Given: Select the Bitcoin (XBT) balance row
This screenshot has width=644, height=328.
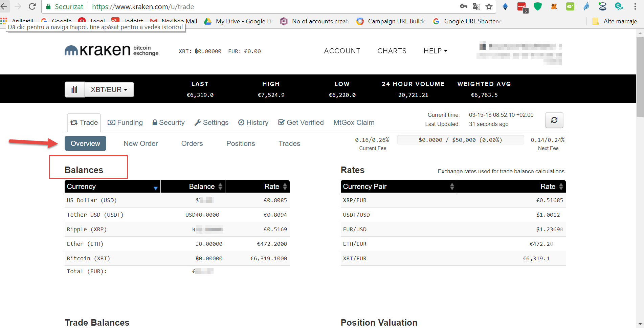Looking at the screenshot, I should tap(177, 258).
